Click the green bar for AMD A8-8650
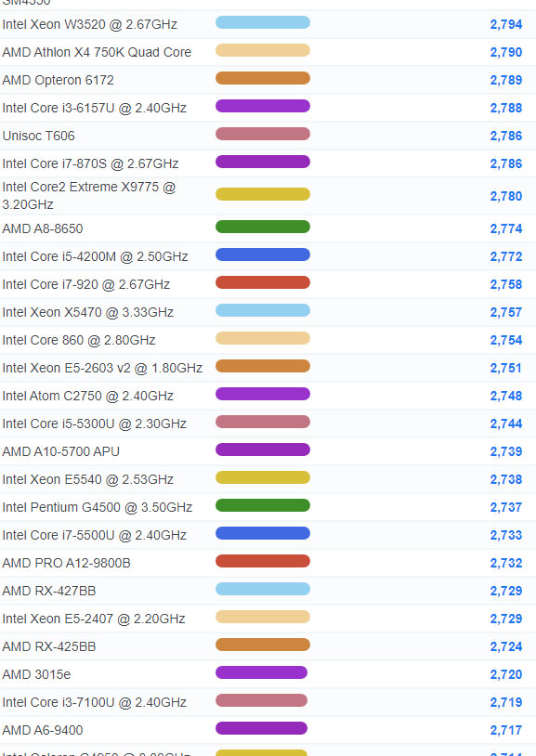This screenshot has height=756, width=536. 263,227
